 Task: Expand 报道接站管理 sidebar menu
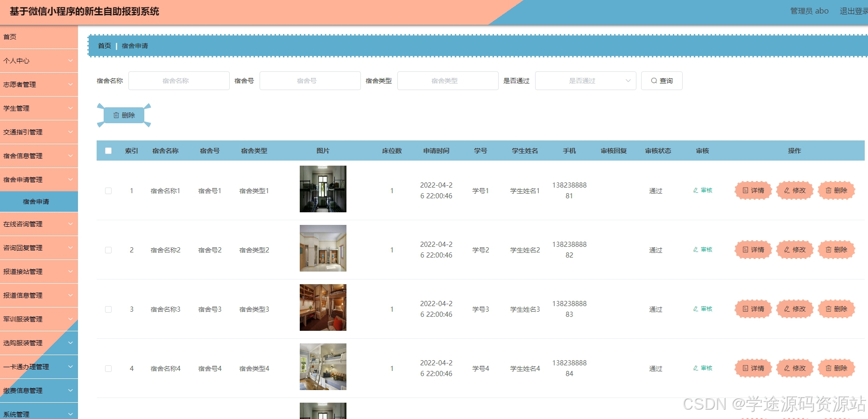coord(39,272)
